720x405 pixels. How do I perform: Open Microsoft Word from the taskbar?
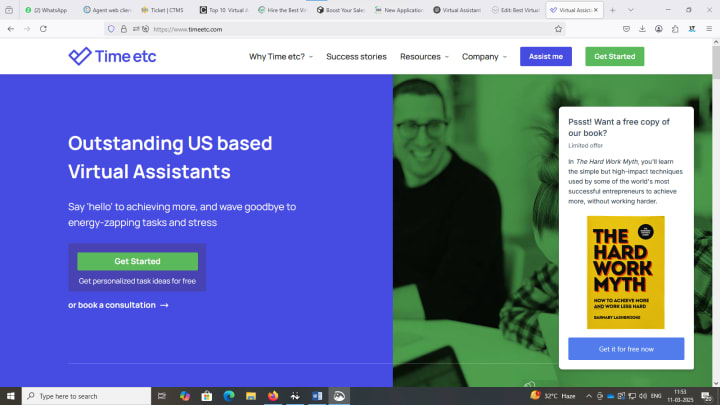click(x=317, y=396)
